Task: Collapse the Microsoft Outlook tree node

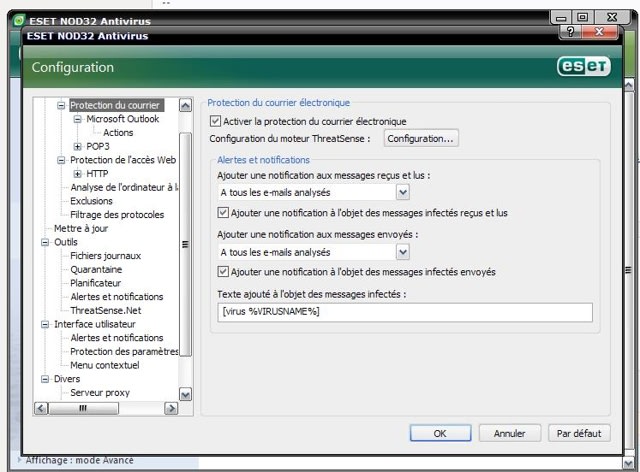Action: (77, 119)
